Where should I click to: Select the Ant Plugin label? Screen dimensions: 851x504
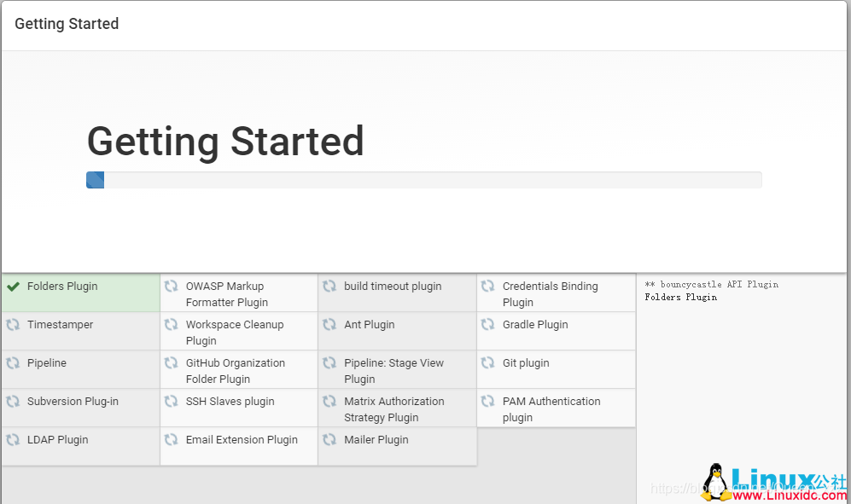(x=369, y=325)
